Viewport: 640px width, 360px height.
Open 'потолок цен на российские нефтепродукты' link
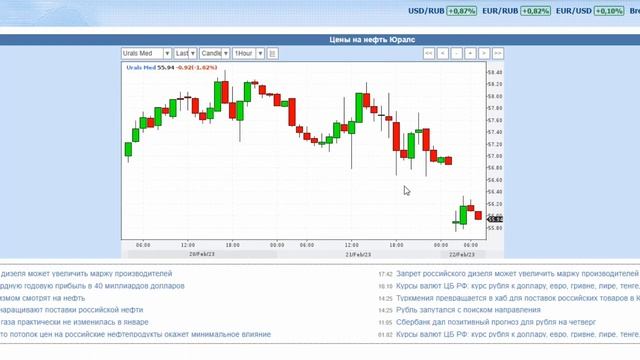click(136, 334)
